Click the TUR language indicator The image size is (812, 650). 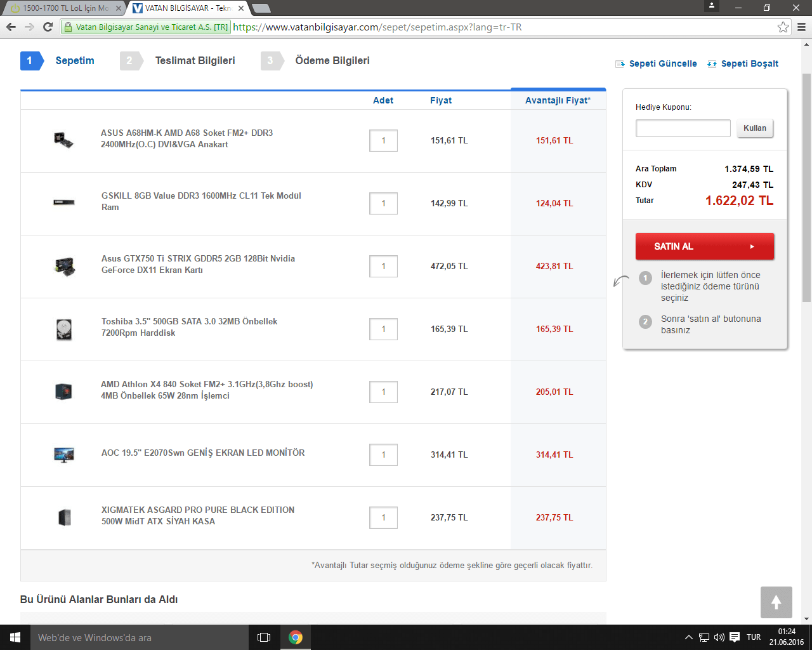[754, 637]
